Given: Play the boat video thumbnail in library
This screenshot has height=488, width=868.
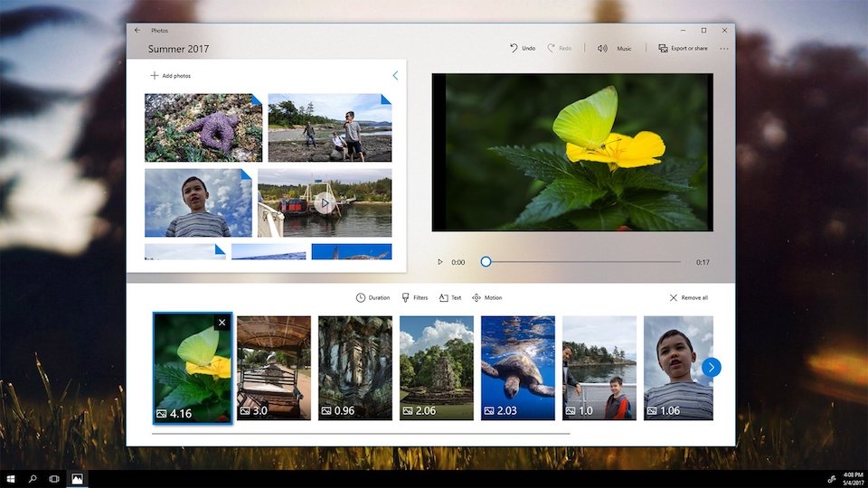Looking at the screenshot, I should coord(325,203).
